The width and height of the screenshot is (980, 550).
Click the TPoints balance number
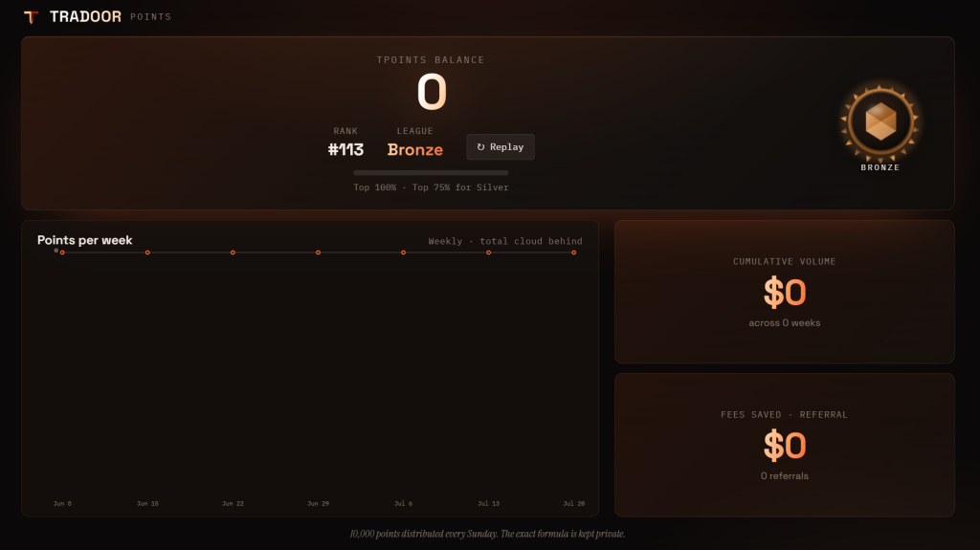pyautogui.click(x=432, y=92)
